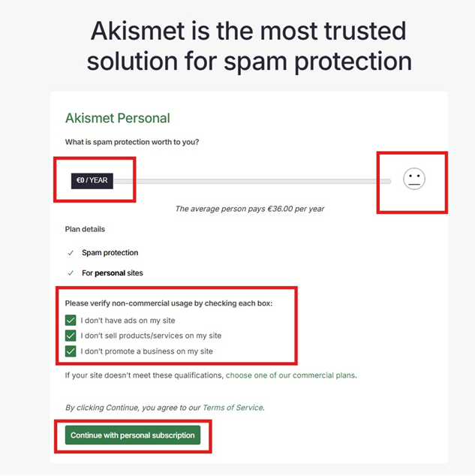Uncheck the "I don't have ads" checkbox
This screenshot has height=476, width=475.
pos(71,321)
